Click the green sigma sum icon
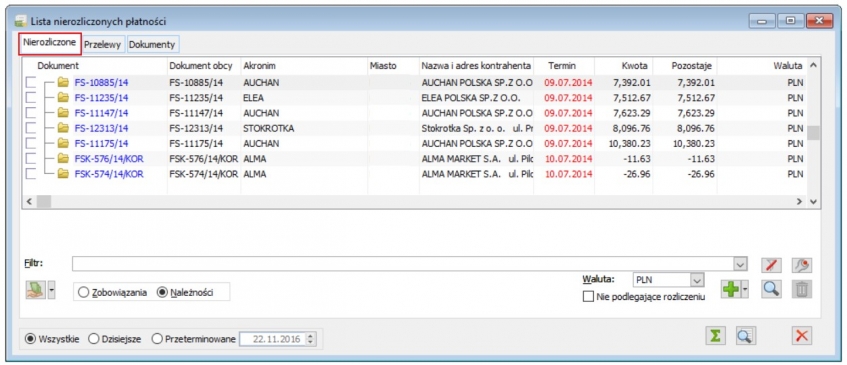Screen dimensions: 847x365 [x=716, y=335]
